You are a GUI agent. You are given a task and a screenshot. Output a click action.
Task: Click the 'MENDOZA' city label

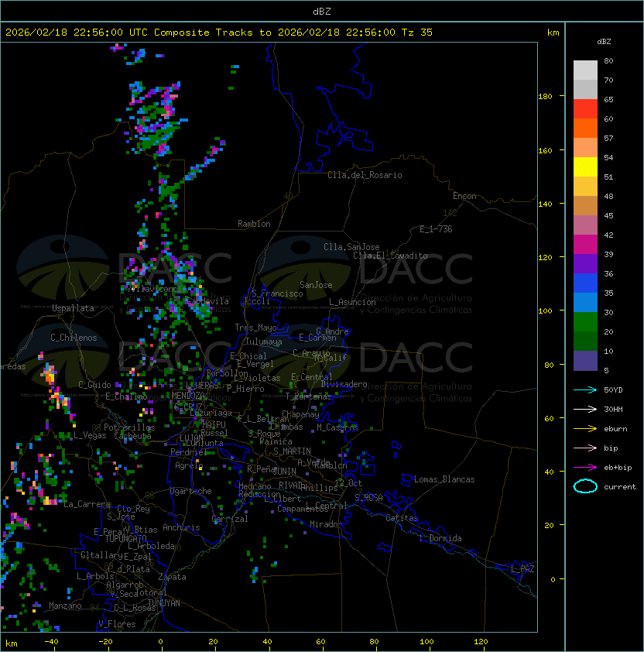[x=188, y=396]
